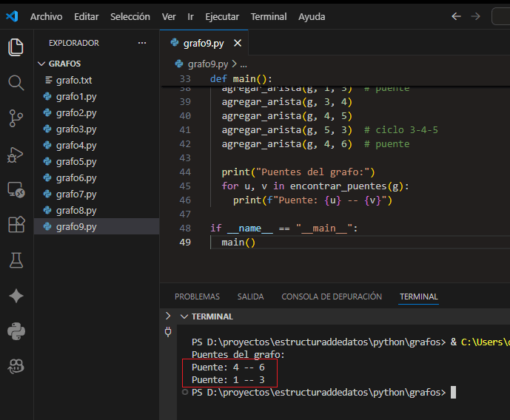
Task: Open the Terminal menu
Action: tap(268, 16)
